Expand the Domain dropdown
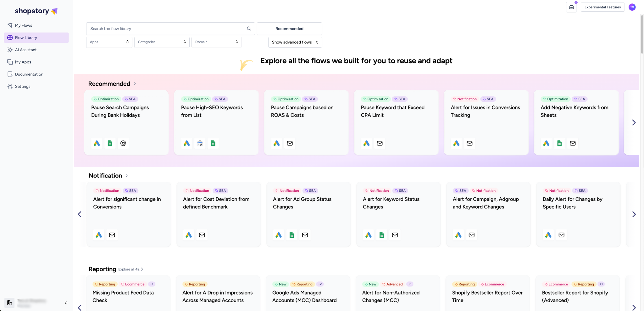Image resolution: width=644 pixels, height=311 pixels. [216, 42]
